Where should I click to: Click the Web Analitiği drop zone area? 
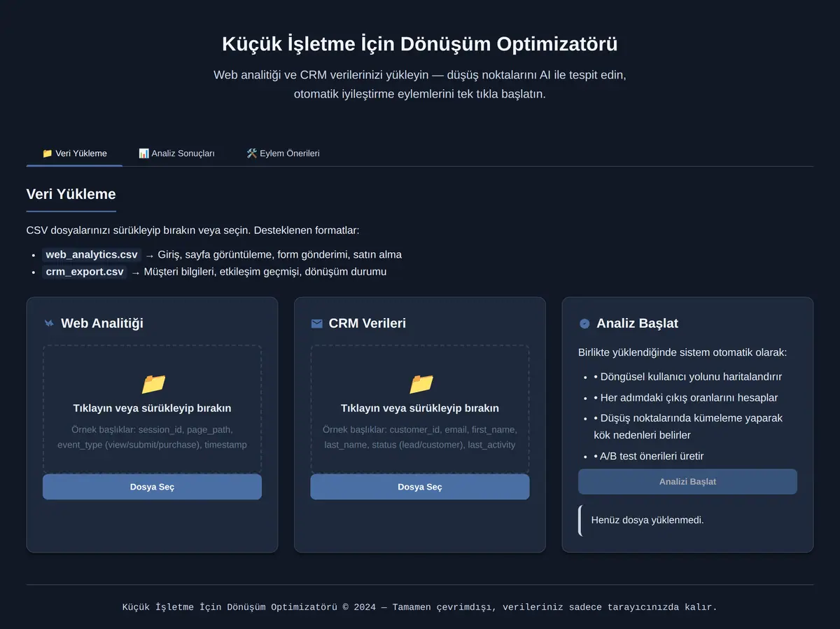(152, 410)
